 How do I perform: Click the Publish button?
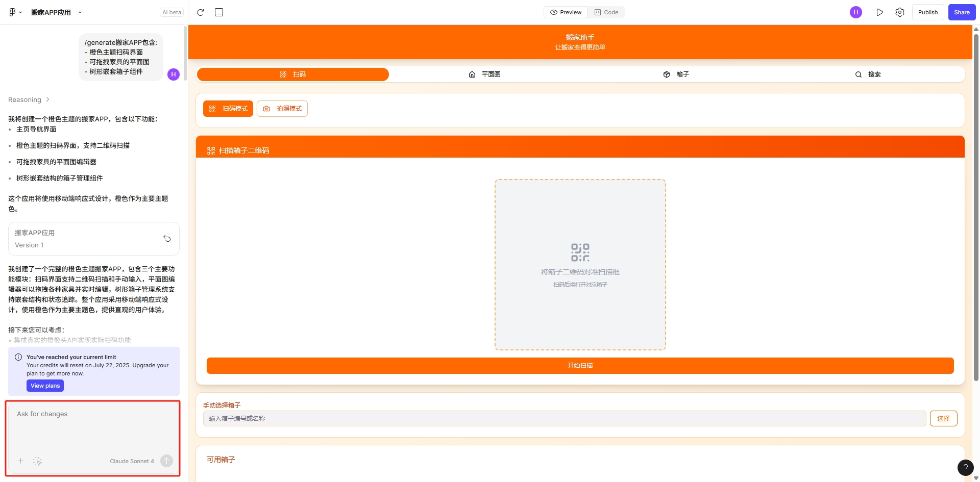coord(928,12)
